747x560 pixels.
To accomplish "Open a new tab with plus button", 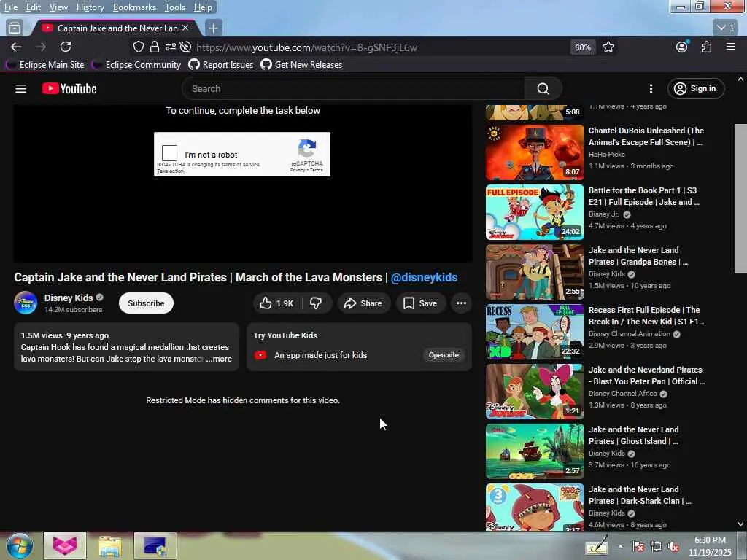I will point(214,28).
